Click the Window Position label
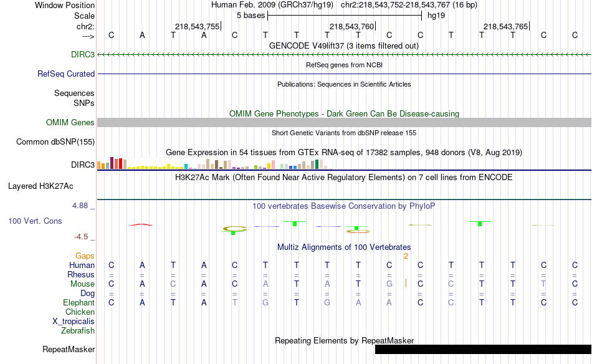The height and width of the screenshot is (364, 592). tap(65, 5)
